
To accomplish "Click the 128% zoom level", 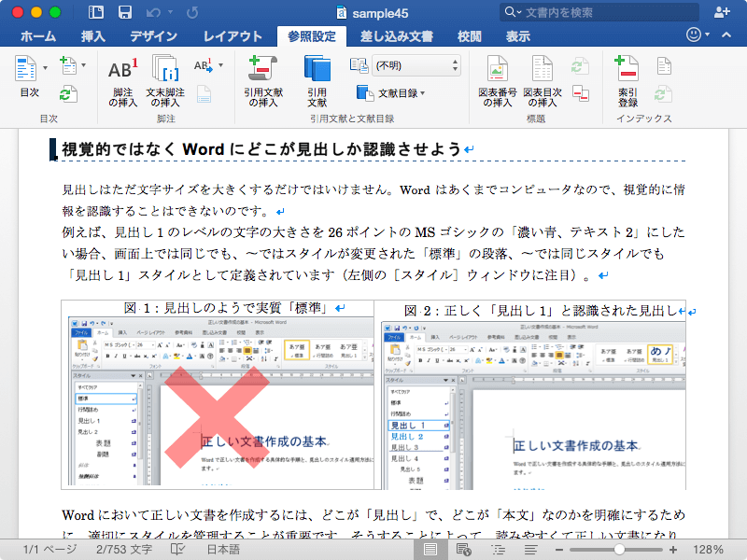I will click(708, 549).
